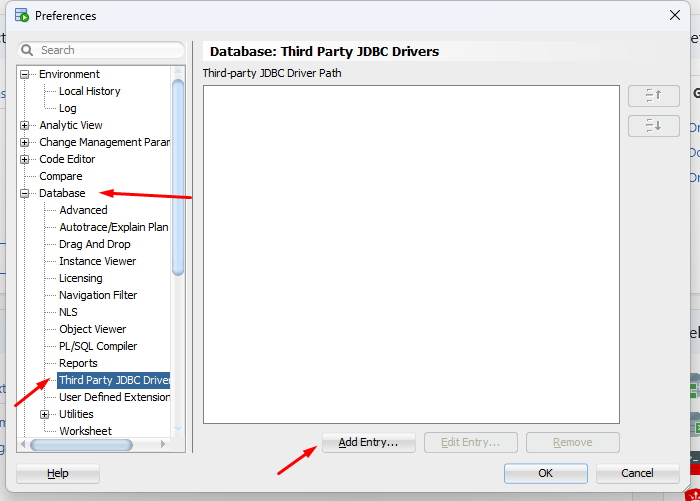The image size is (700, 501).
Task: Open Autotrace/Explain Plan preferences
Action: coord(114,227)
